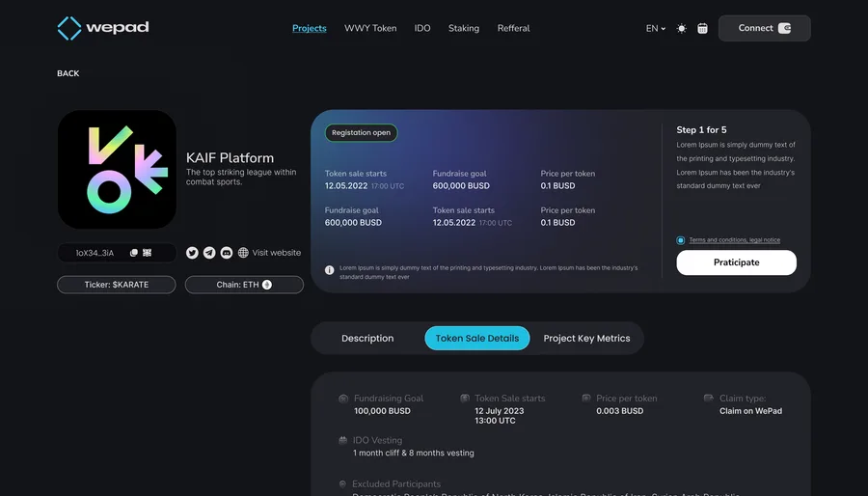Image resolution: width=868 pixels, height=496 pixels.
Task: Open the IDO menu item
Action: click(422, 28)
